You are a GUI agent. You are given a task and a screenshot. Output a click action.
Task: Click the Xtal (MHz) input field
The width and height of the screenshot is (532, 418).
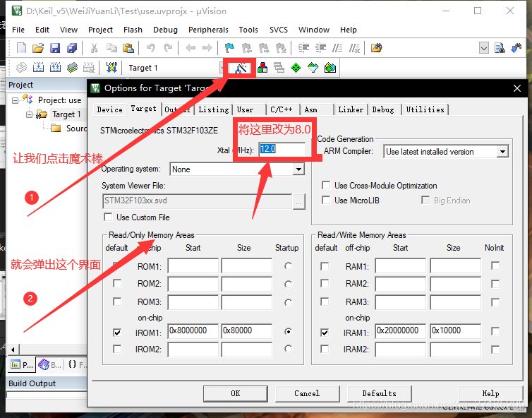click(282, 149)
